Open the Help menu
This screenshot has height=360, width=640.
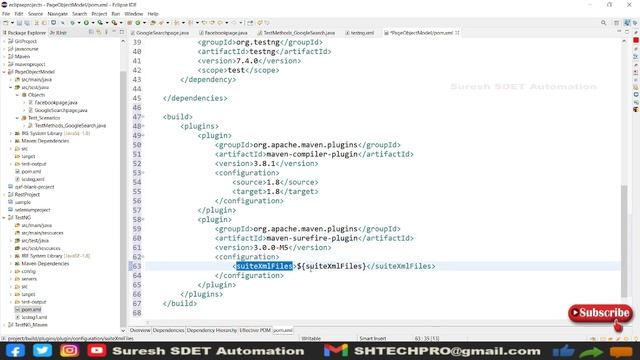[153, 14]
